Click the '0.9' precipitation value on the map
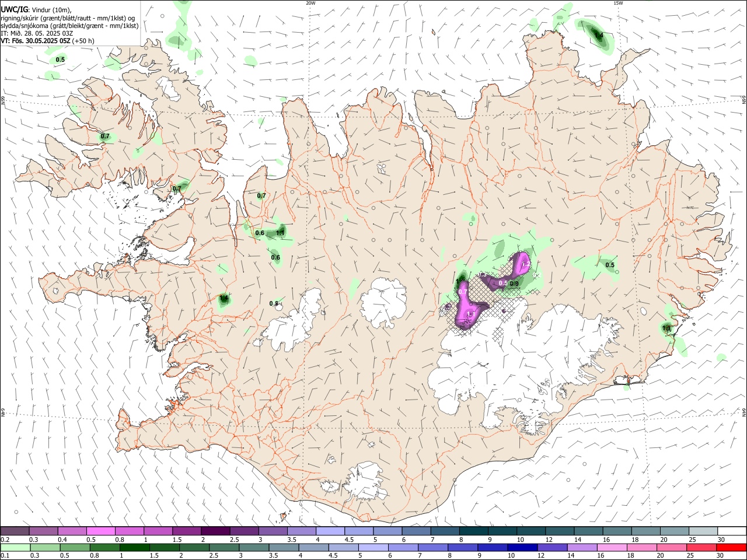The image size is (747, 560). click(x=514, y=284)
